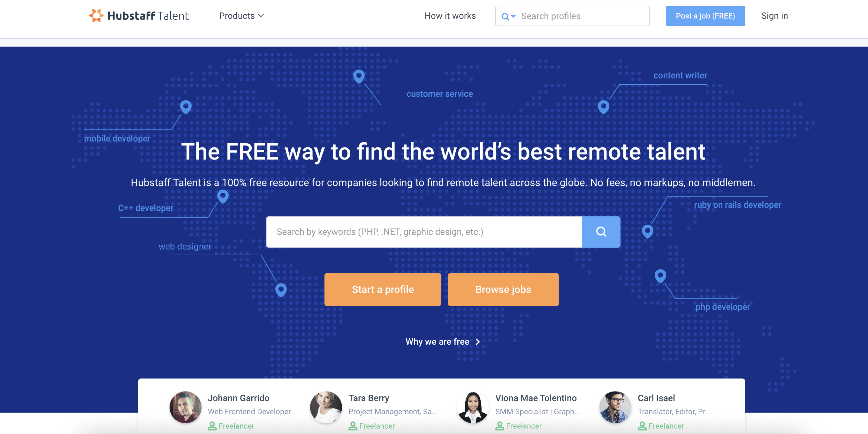868x434 pixels.
Task: Open Johann Garrido's profile photo
Action: tap(185, 407)
